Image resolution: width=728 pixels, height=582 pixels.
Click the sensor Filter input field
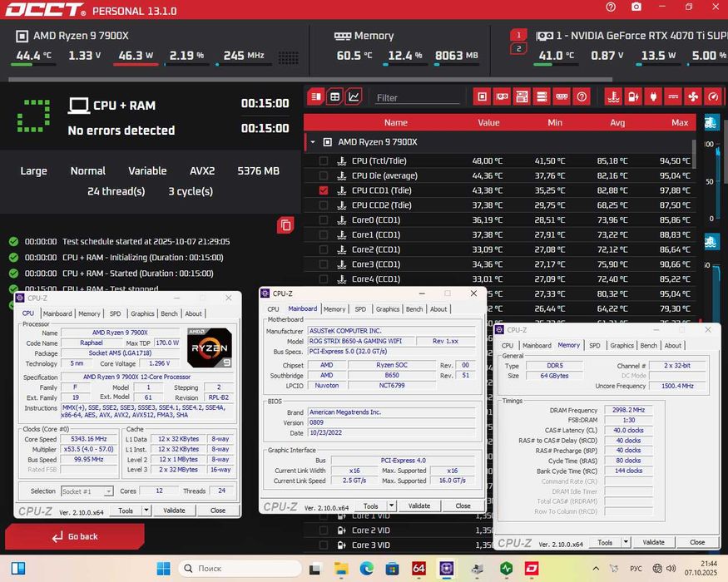pyautogui.click(x=417, y=98)
